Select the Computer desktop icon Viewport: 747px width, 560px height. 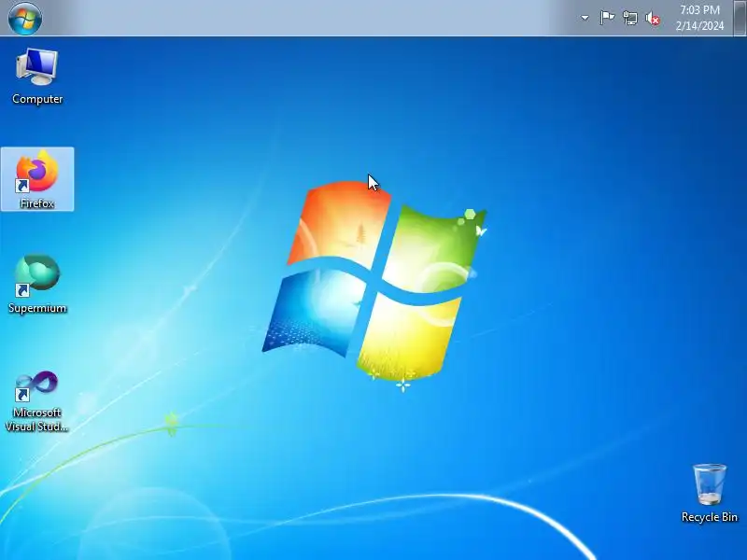tap(37, 77)
